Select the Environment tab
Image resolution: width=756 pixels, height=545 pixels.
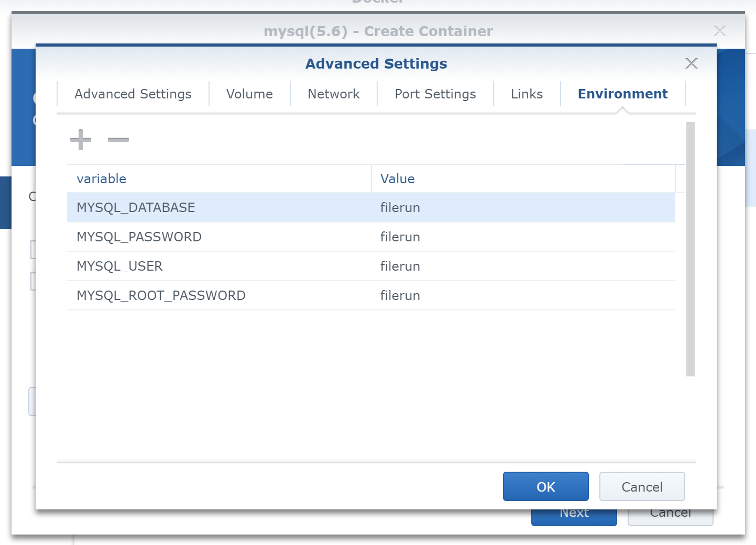point(622,94)
